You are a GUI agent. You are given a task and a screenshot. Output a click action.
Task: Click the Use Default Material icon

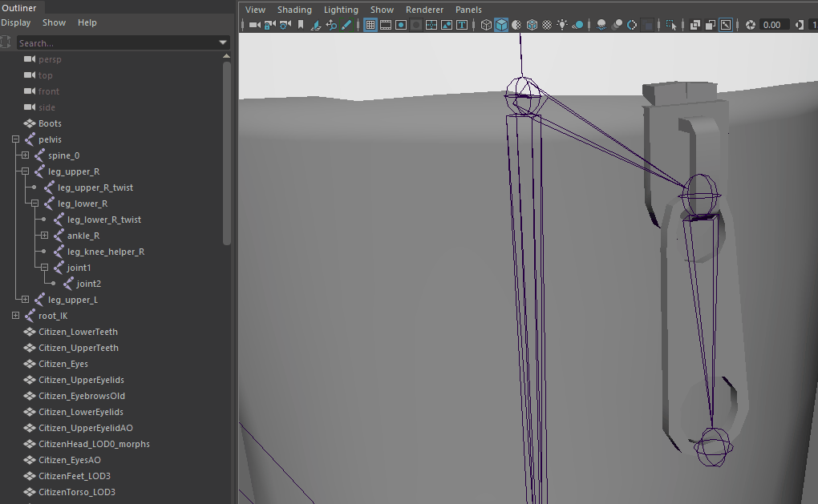pyautogui.click(x=516, y=25)
